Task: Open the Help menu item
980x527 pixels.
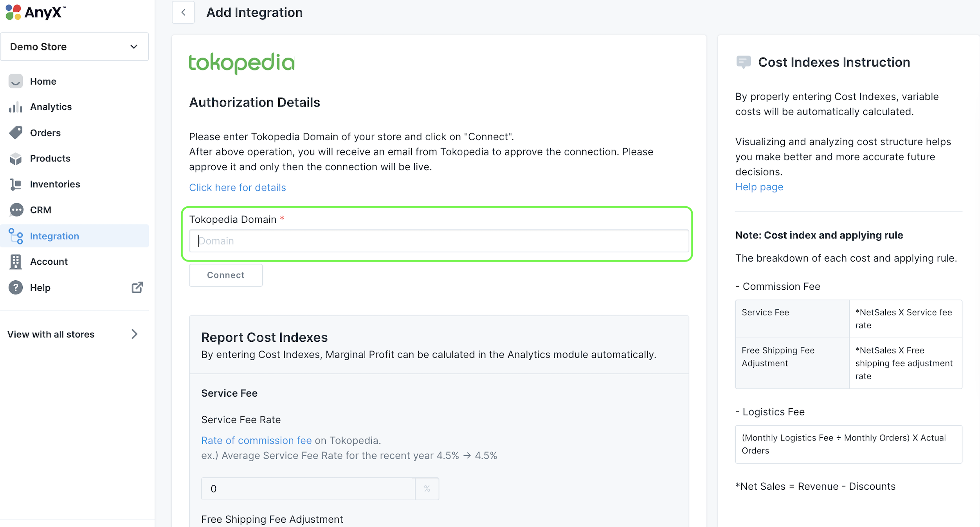Action: [x=40, y=288]
